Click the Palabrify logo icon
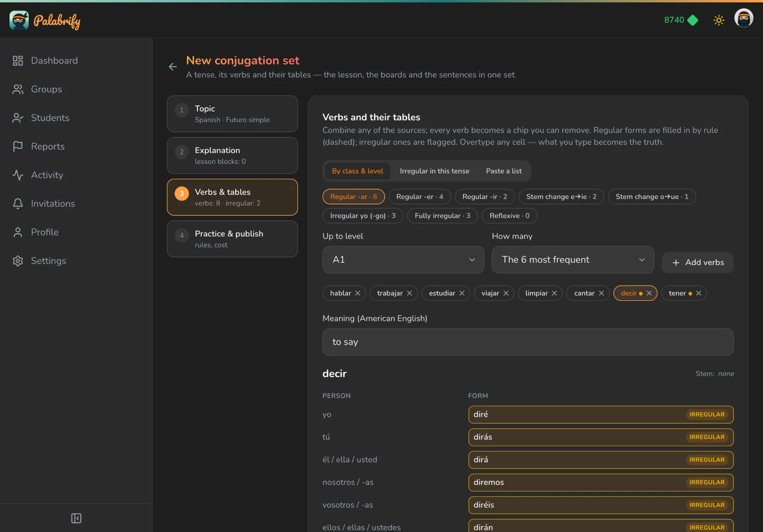Image resolution: width=763 pixels, height=532 pixels. (19, 20)
